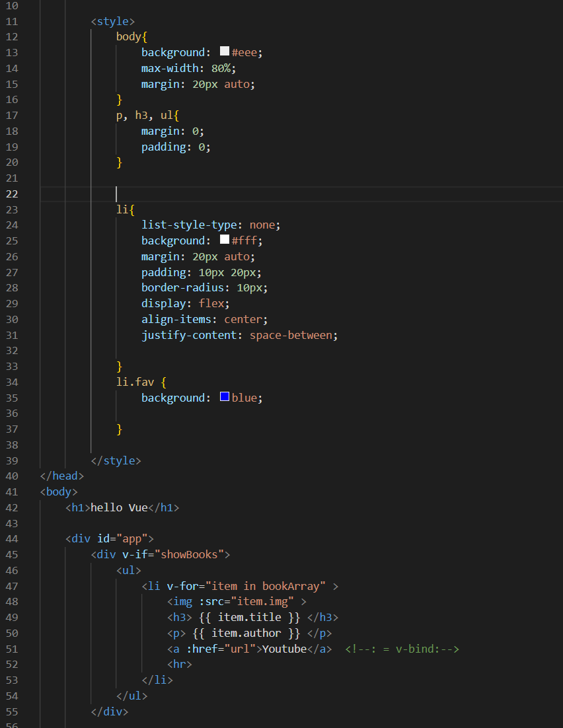
Task: Click line number 11
Action: click(12, 21)
